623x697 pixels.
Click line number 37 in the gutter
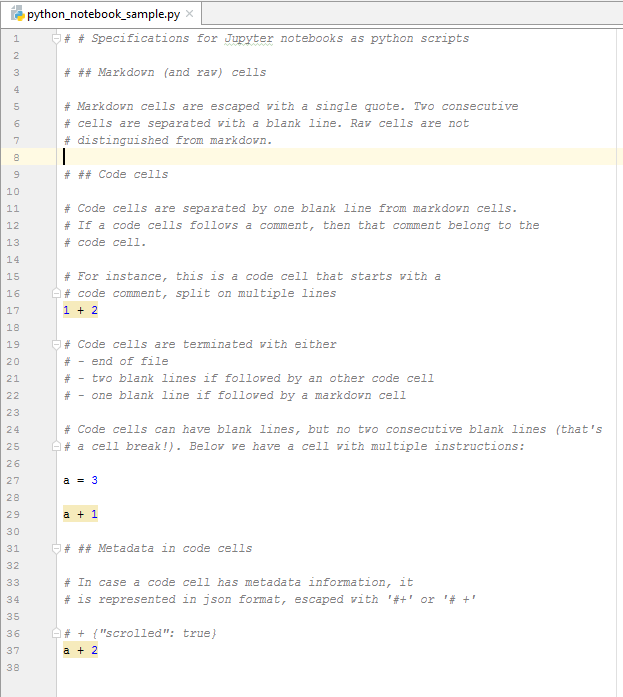13,650
